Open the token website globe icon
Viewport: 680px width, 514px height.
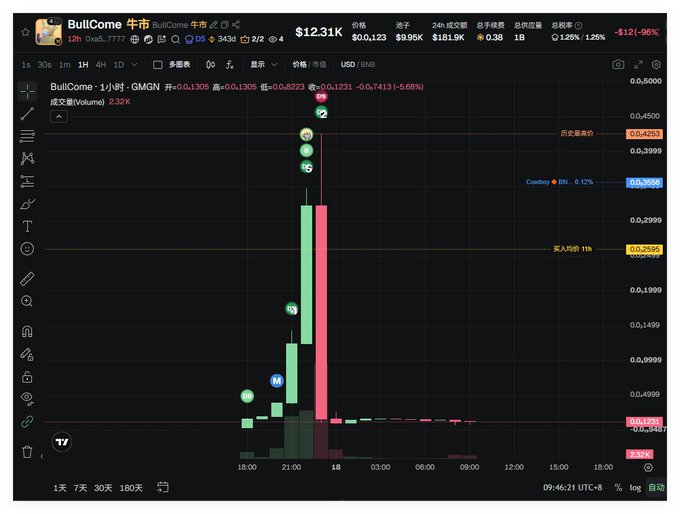point(135,39)
